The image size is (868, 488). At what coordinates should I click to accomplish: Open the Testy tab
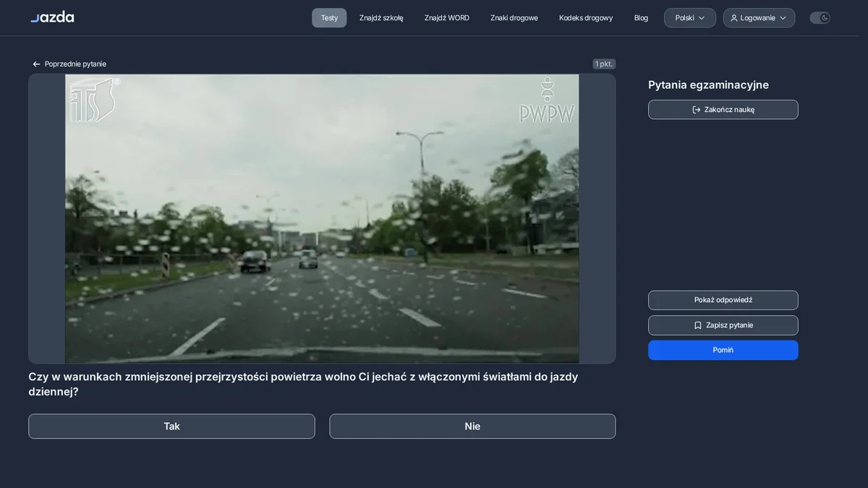click(x=329, y=18)
